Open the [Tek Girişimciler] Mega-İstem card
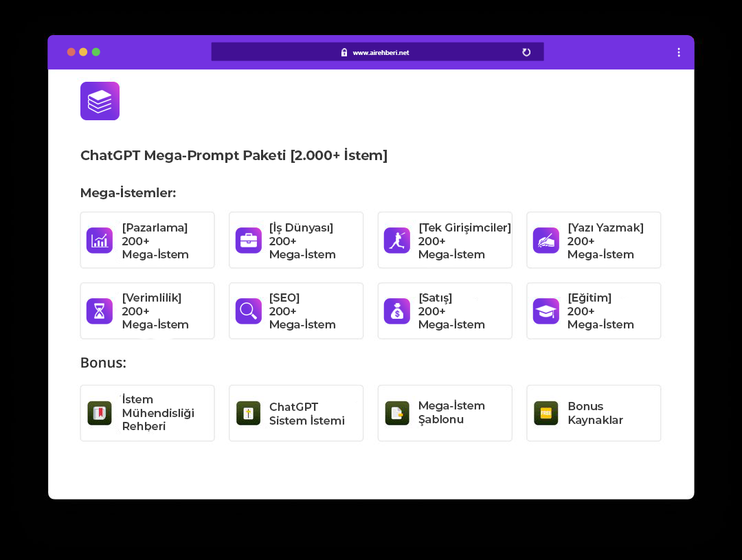This screenshot has height=560, width=742. point(445,240)
